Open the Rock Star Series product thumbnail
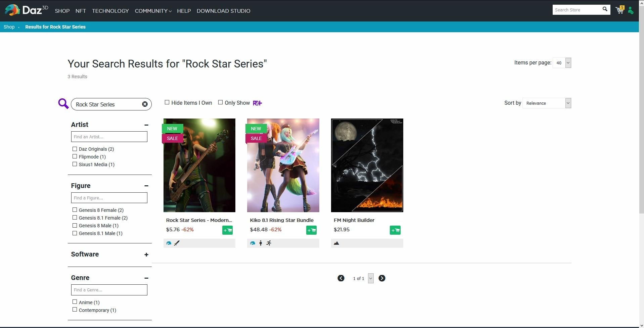 pyautogui.click(x=199, y=165)
